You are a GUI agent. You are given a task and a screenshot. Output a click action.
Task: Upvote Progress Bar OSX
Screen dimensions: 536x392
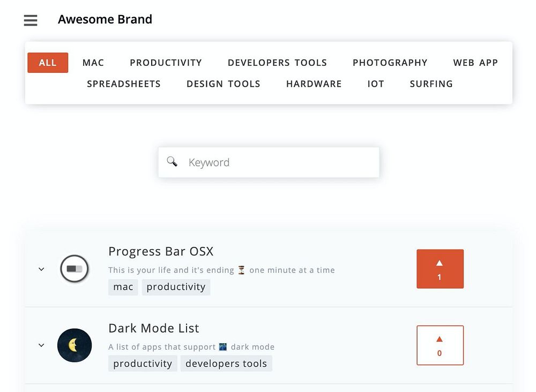[440, 269]
